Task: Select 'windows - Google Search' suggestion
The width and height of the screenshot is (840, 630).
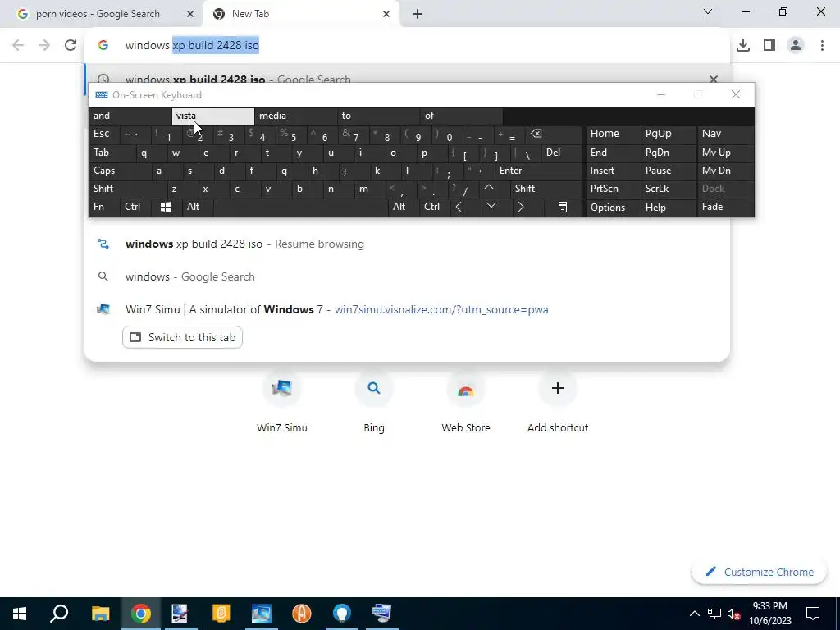Action: tap(407, 276)
